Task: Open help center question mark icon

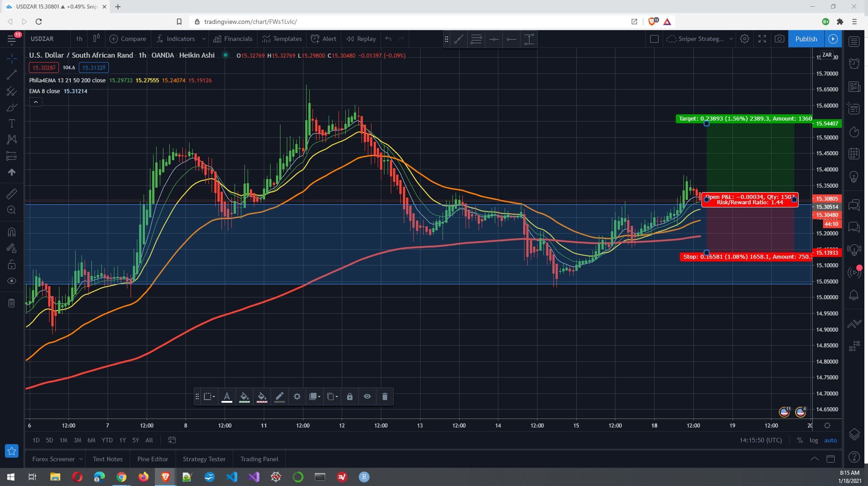Action: tap(854, 457)
